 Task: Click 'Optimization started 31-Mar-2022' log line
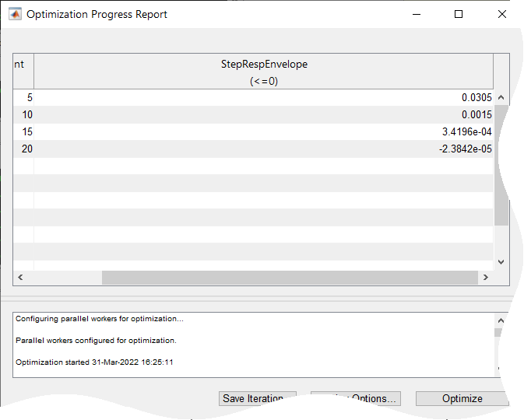[94, 362]
